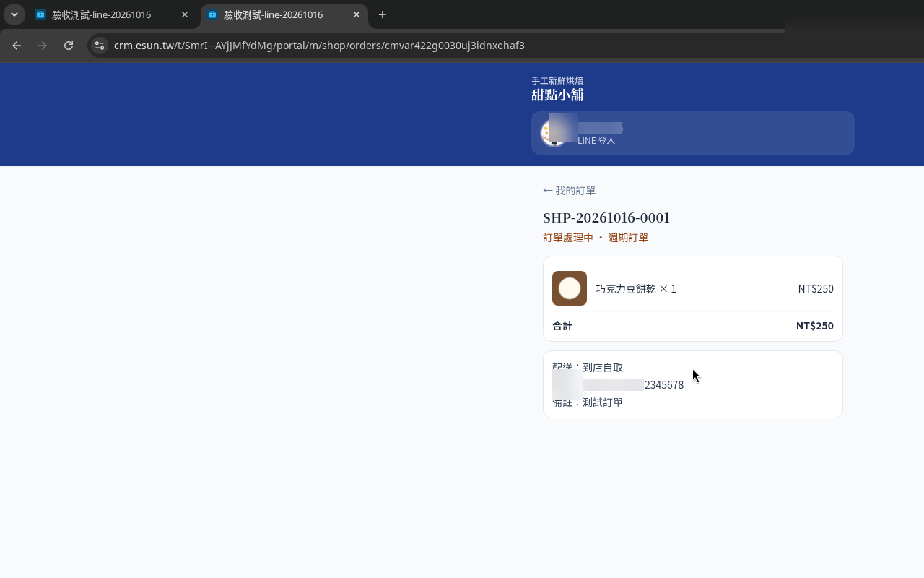Go back to previous page
Screen dimensions: 924x578
pyautogui.click(x=17, y=46)
